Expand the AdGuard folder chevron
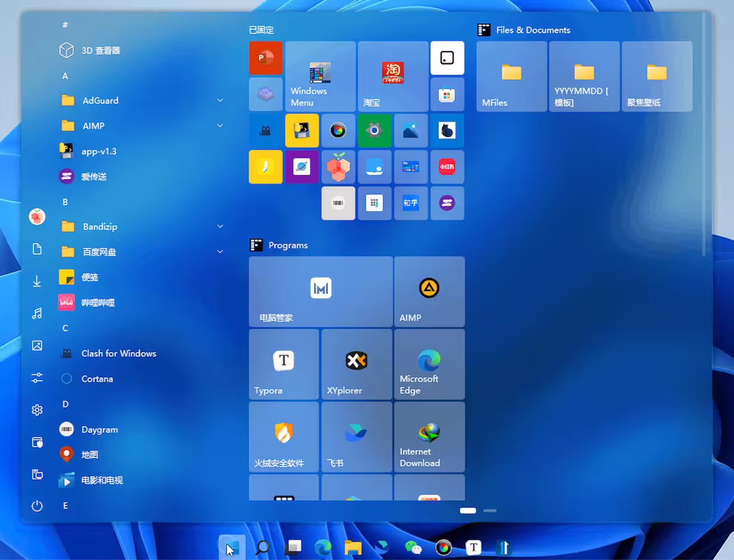This screenshot has width=734, height=560. pos(220,101)
